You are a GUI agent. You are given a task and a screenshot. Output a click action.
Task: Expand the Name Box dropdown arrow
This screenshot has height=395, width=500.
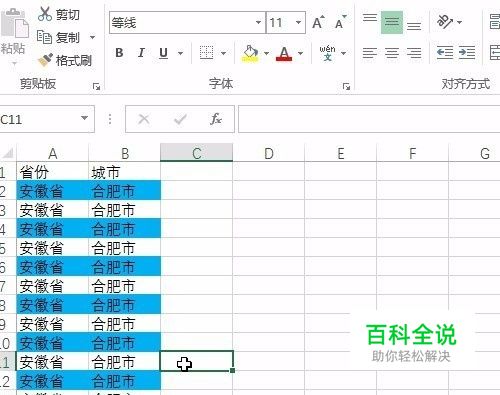click(85, 118)
